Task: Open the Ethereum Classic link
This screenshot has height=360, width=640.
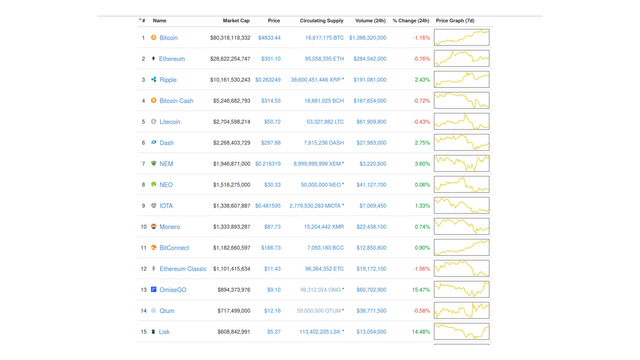Action: (183, 269)
